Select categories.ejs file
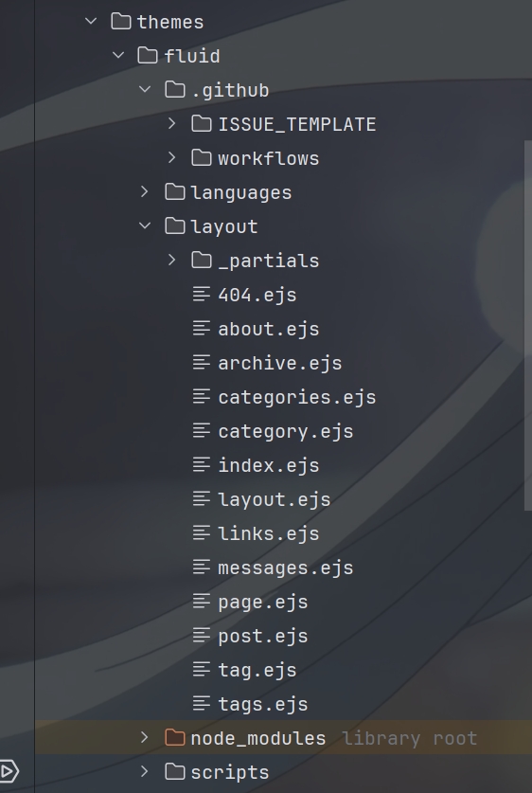The width and height of the screenshot is (532, 793). click(297, 398)
